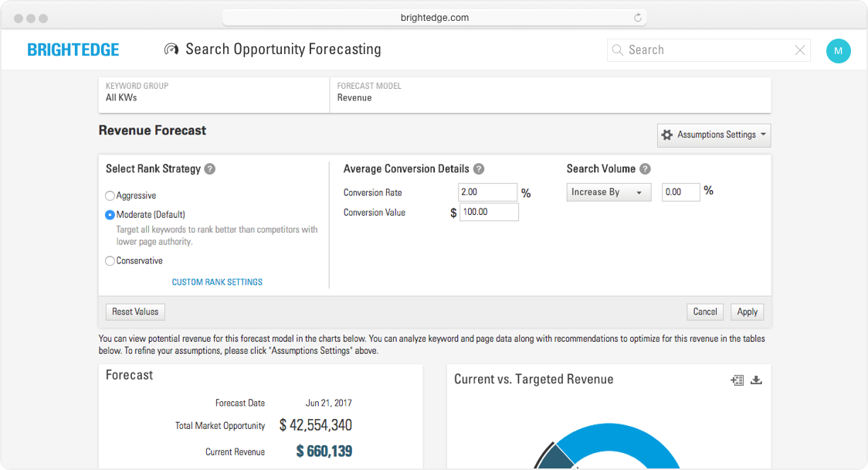The image size is (868, 470).
Task: Click the Conversion Rate input field
Action: coord(487,192)
